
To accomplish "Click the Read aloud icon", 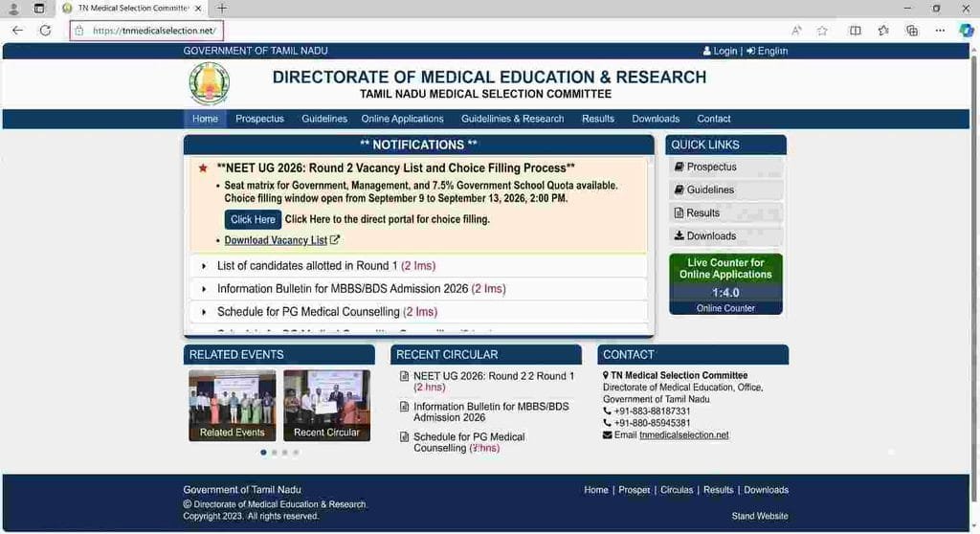I will 795,30.
